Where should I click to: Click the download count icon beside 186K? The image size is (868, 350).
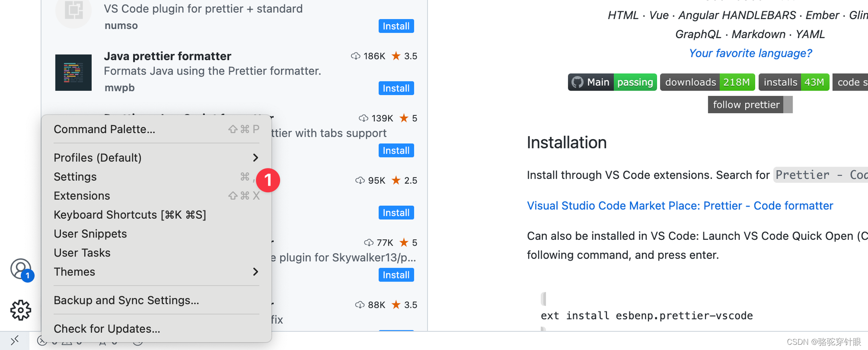[355, 56]
